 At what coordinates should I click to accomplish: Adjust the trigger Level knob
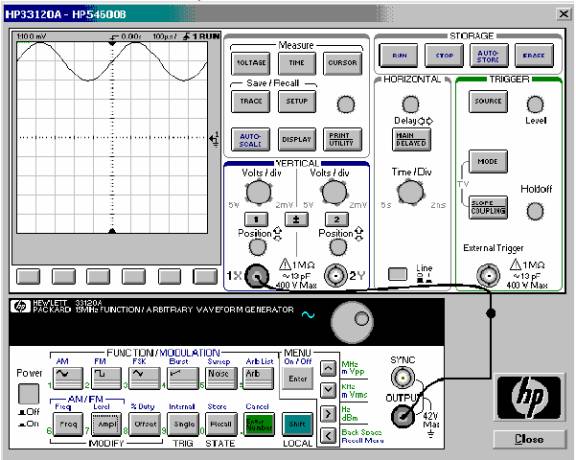[x=535, y=104]
